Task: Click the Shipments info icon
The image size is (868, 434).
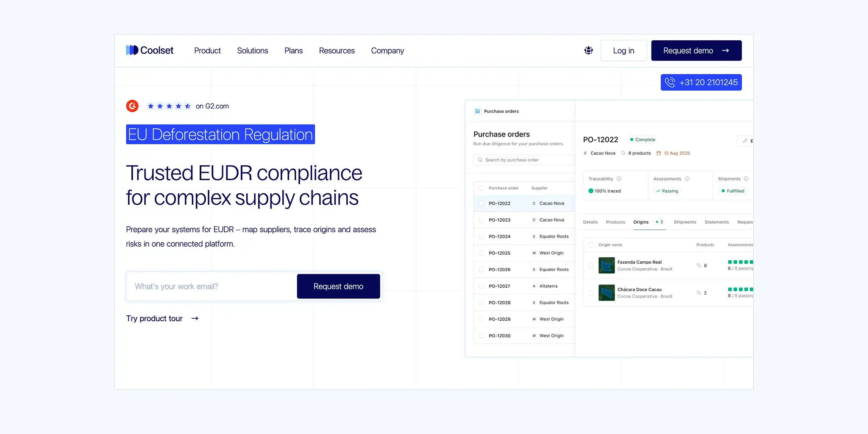Action: (746, 179)
